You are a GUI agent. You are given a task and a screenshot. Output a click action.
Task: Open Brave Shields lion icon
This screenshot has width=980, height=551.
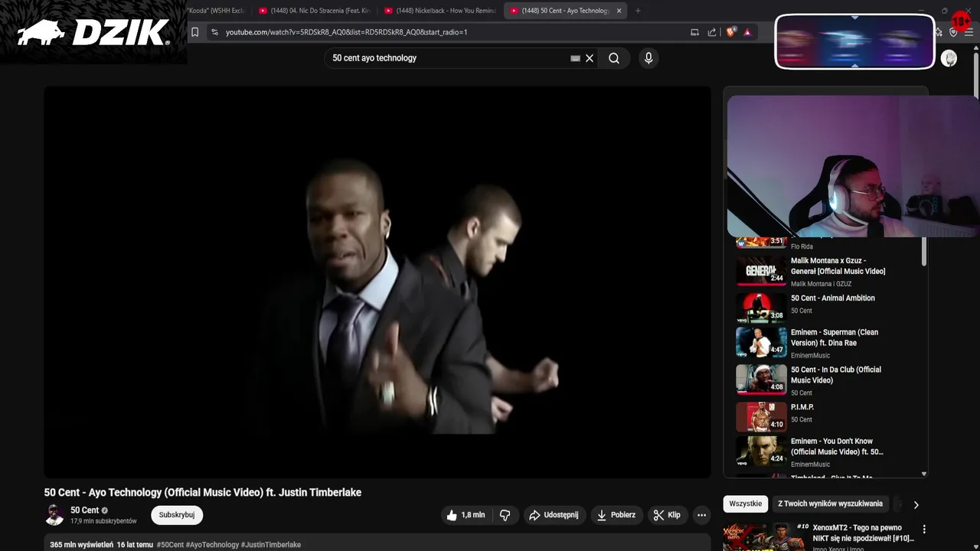(730, 32)
